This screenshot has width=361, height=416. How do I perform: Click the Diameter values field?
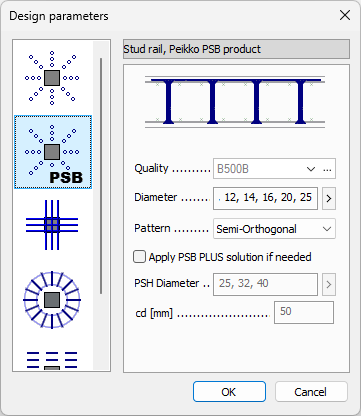pyautogui.click(x=265, y=198)
